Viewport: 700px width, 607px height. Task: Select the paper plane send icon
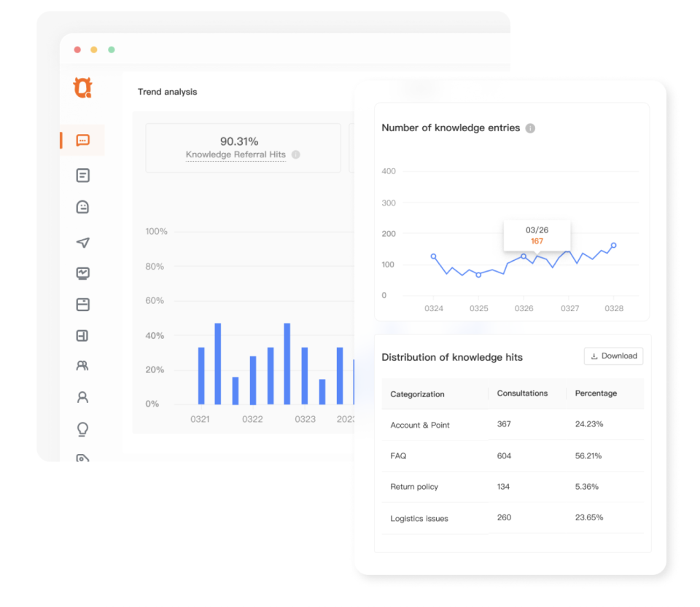pos(82,242)
